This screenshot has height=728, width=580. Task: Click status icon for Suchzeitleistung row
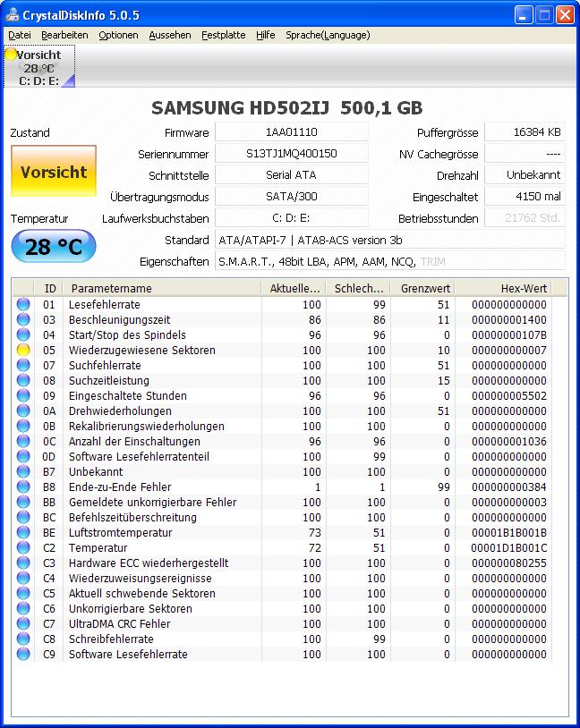click(23, 380)
